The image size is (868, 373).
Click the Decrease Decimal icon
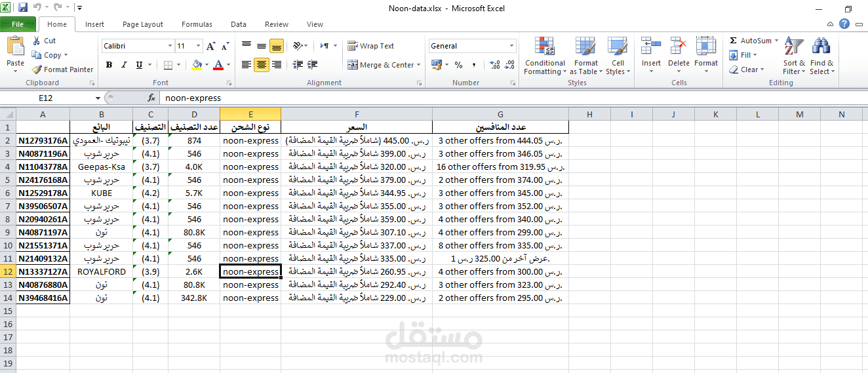(510, 65)
